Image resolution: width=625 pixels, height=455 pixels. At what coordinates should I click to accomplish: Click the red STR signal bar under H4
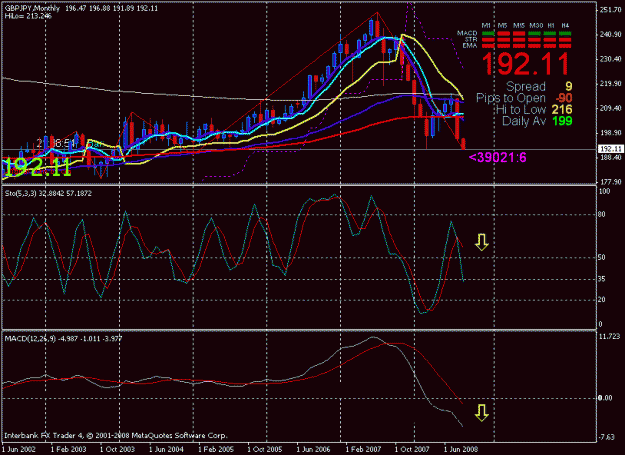click(x=565, y=40)
